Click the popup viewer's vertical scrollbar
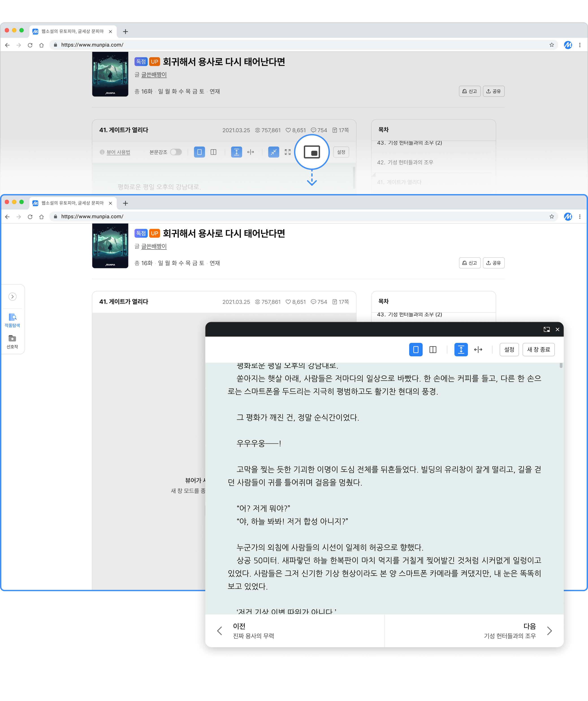This screenshot has width=588, height=701. 561,366
